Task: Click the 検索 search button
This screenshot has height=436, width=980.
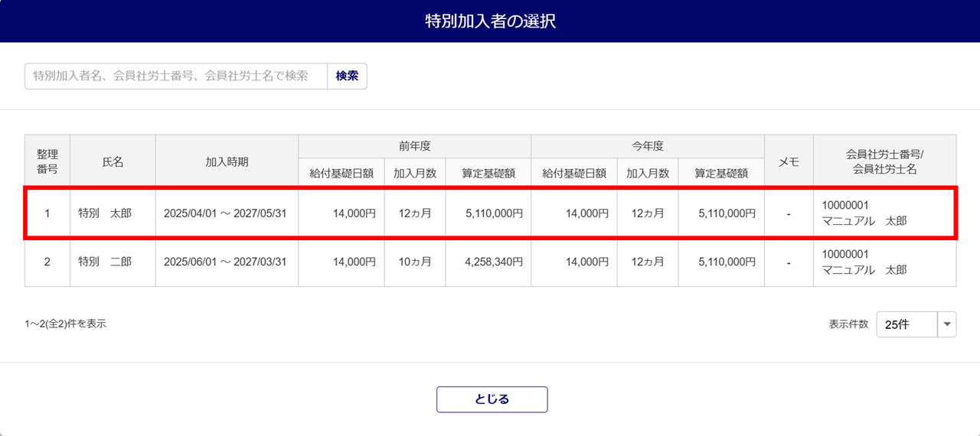Action: click(x=347, y=76)
